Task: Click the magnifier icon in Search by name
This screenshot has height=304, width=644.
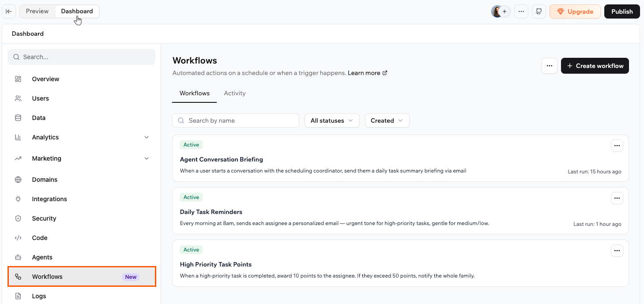Action: pyautogui.click(x=181, y=120)
